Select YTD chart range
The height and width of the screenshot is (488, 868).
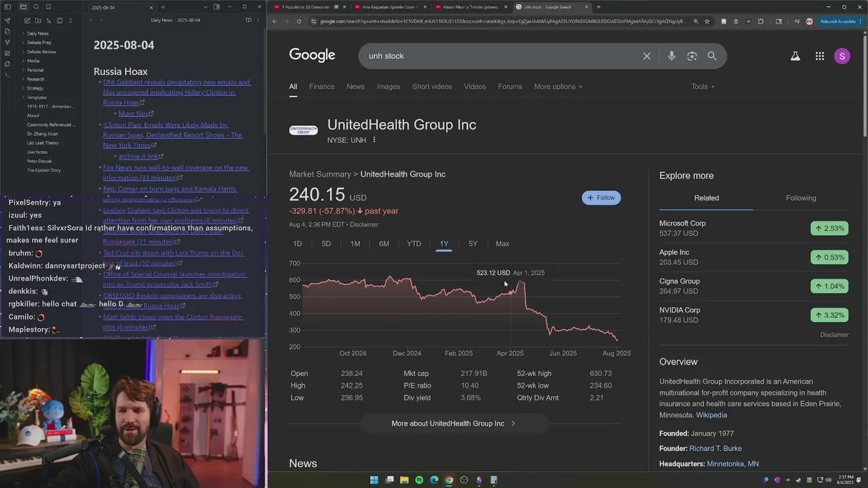pyautogui.click(x=414, y=244)
